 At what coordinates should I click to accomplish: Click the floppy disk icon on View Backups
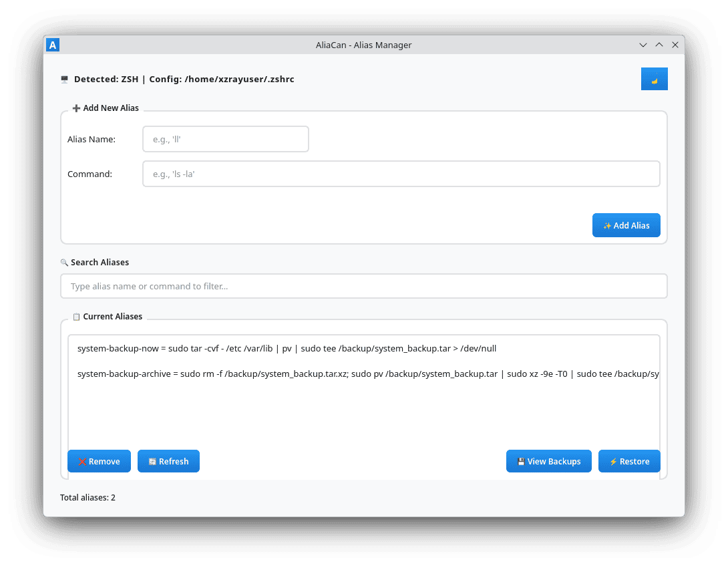[521, 462]
